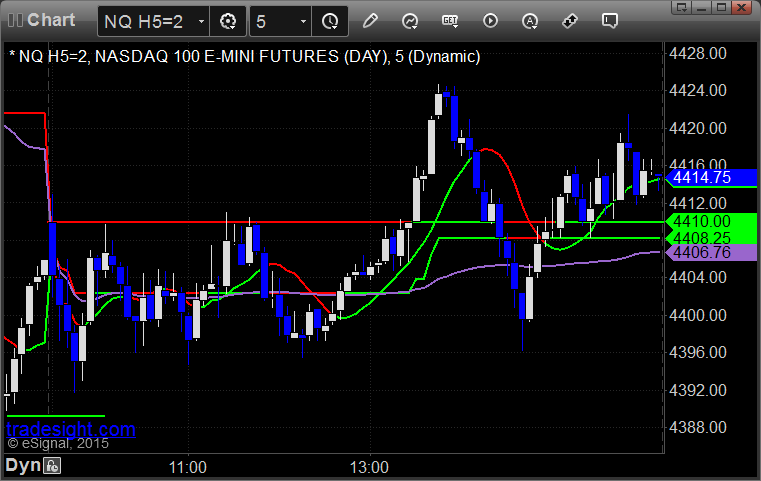Open the speech bubble comment icon
This screenshot has height=481, width=761.
[610, 21]
